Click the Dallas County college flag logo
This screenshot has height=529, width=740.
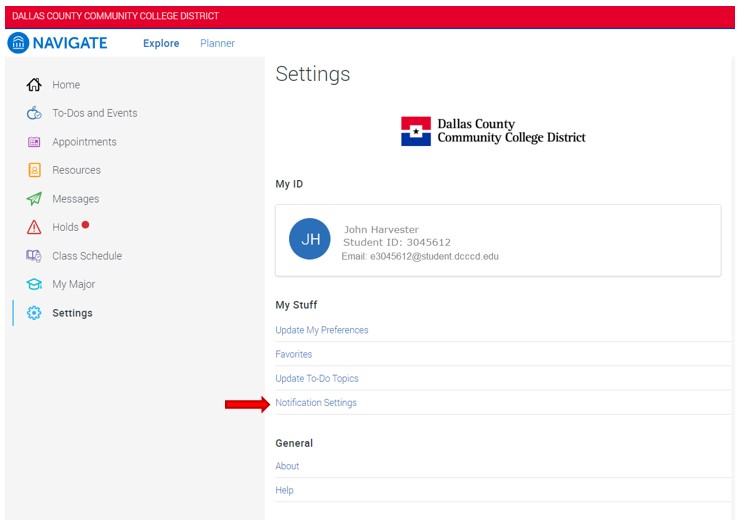coord(416,131)
